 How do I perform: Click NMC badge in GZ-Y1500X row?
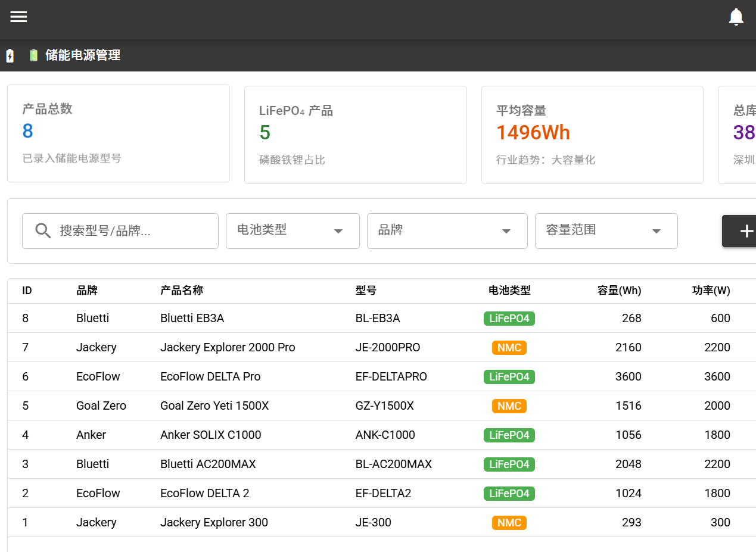tap(509, 406)
